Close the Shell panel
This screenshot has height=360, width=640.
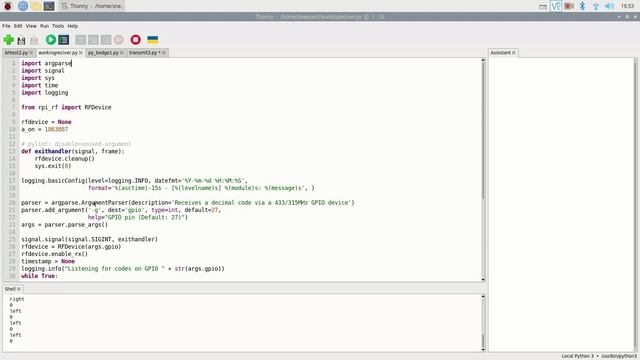pyautogui.click(x=19, y=289)
